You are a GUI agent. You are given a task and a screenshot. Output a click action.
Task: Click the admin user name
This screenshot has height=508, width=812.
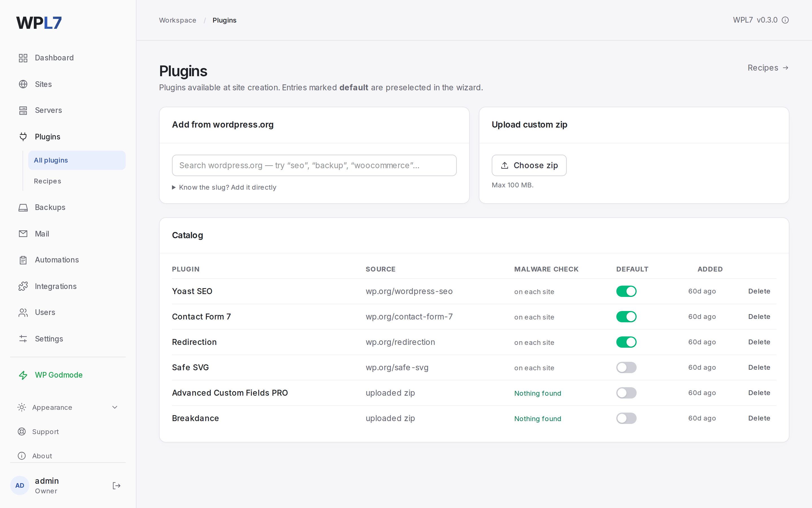47,481
